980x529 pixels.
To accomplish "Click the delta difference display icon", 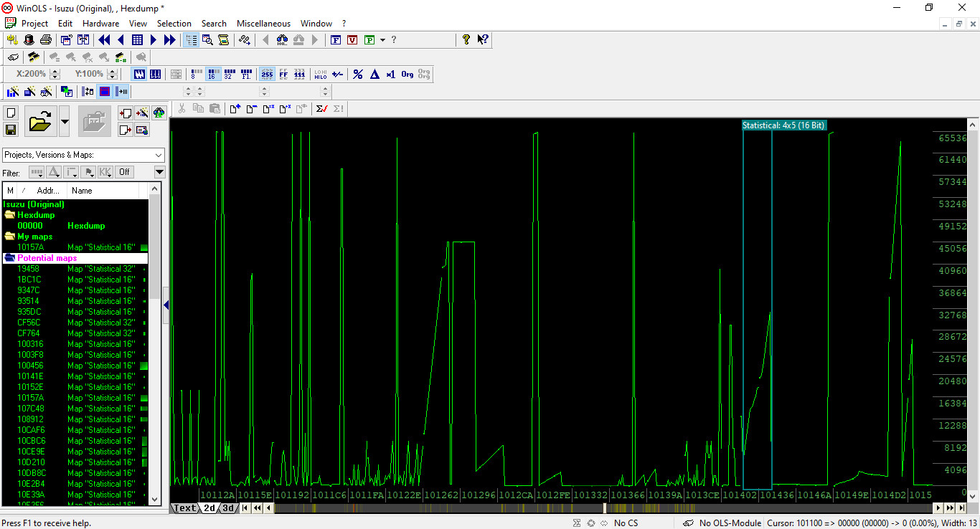I will [374, 74].
